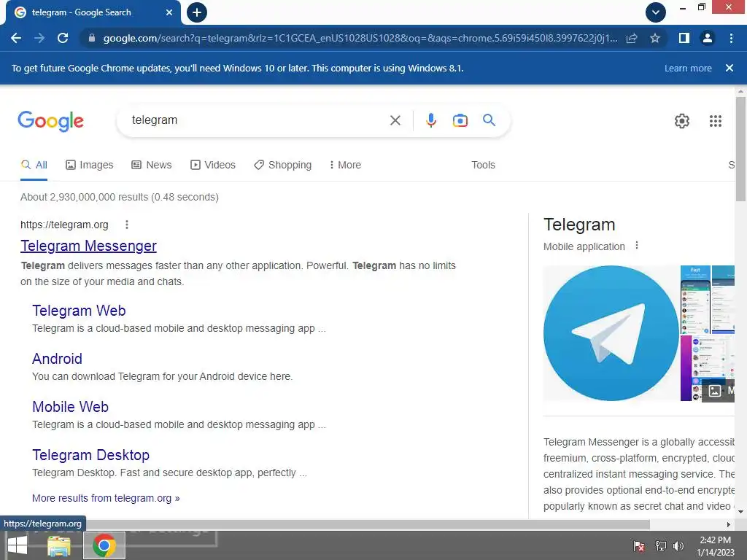Share this page via address bar icon
The image size is (747, 560).
tap(632, 38)
